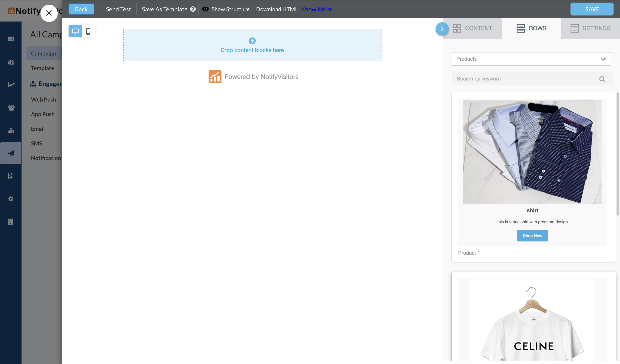Open the ROWS tab
Image resolution: width=620 pixels, height=364 pixels.
(x=532, y=28)
